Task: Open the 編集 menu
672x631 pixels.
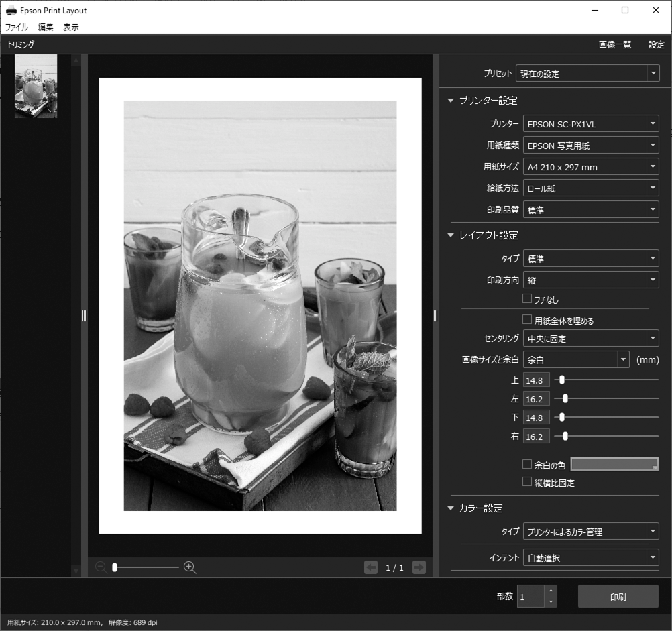Action: tap(46, 27)
